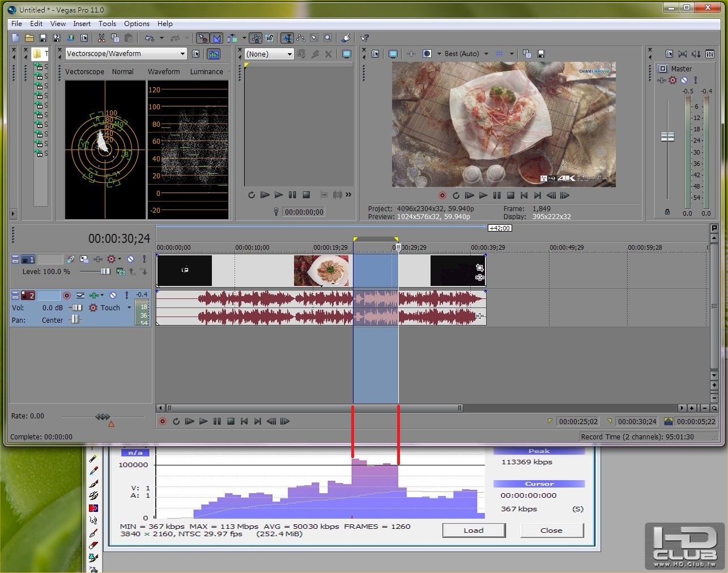Viewport: 728px width, 573px height.
Task: Open the Vectorscope/Waveform scope dropdown
Action: (182, 54)
